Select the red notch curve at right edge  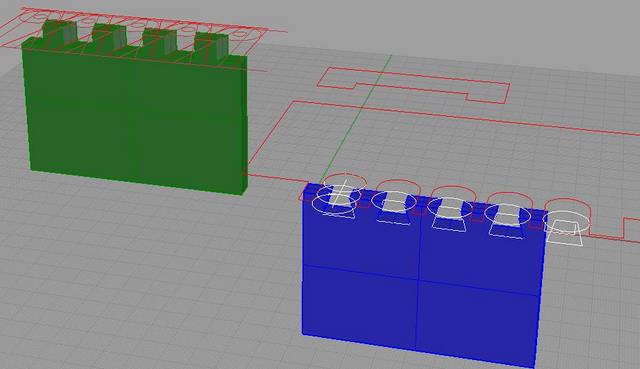pos(631,229)
